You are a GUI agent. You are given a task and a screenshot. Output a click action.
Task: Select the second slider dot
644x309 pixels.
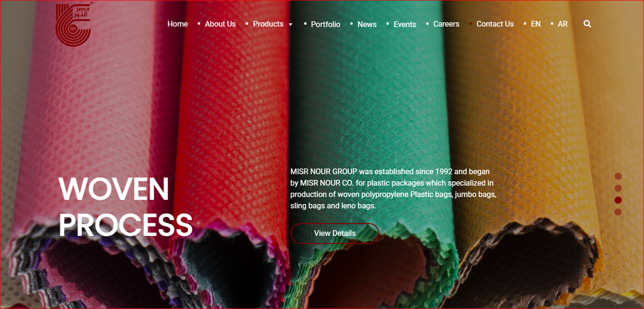tap(618, 188)
